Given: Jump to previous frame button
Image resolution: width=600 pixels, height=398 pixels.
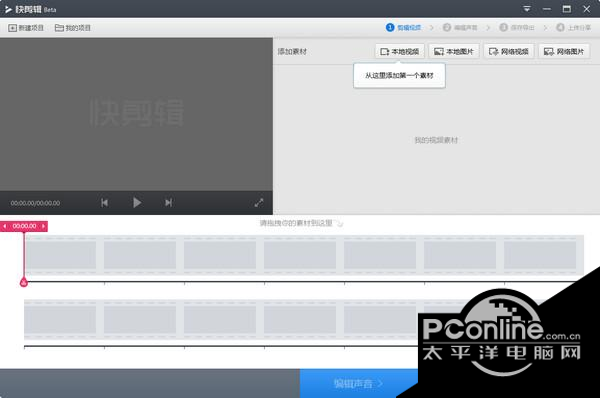Looking at the screenshot, I should 104,202.
